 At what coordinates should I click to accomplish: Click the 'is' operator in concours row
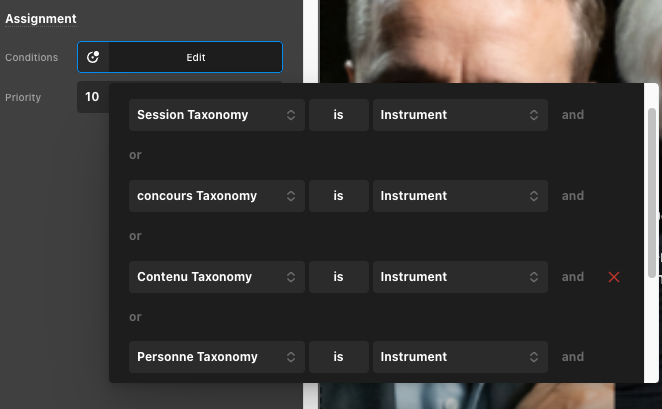pyautogui.click(x=338, y=196)
